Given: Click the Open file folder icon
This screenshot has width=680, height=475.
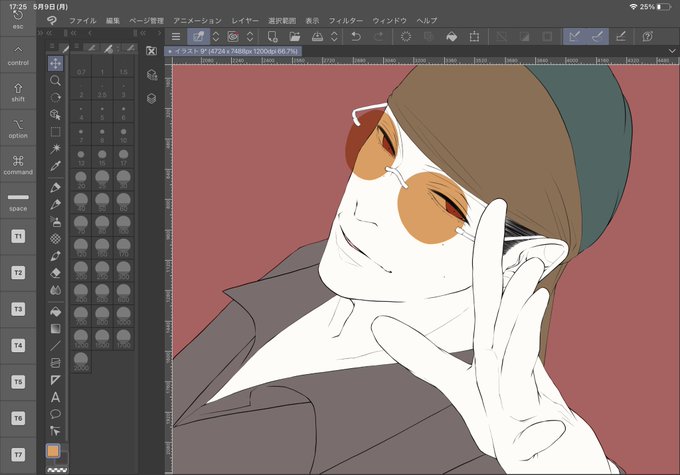Looking at the screenshot, I should click(x=295, y=36).
